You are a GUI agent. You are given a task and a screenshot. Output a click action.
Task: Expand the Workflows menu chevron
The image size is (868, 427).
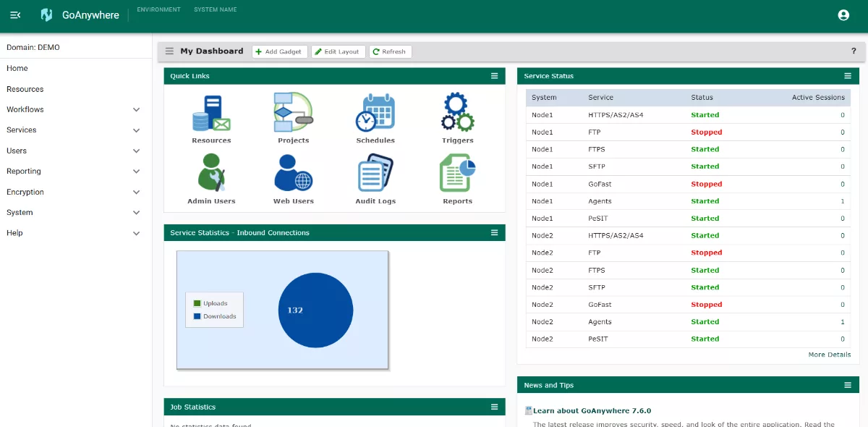(137, 110)
